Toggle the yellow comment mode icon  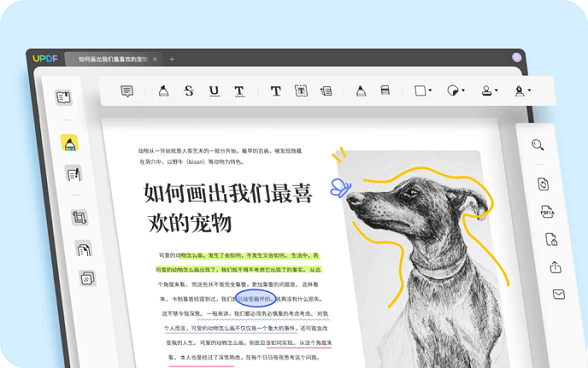click(x=69, y=143)
